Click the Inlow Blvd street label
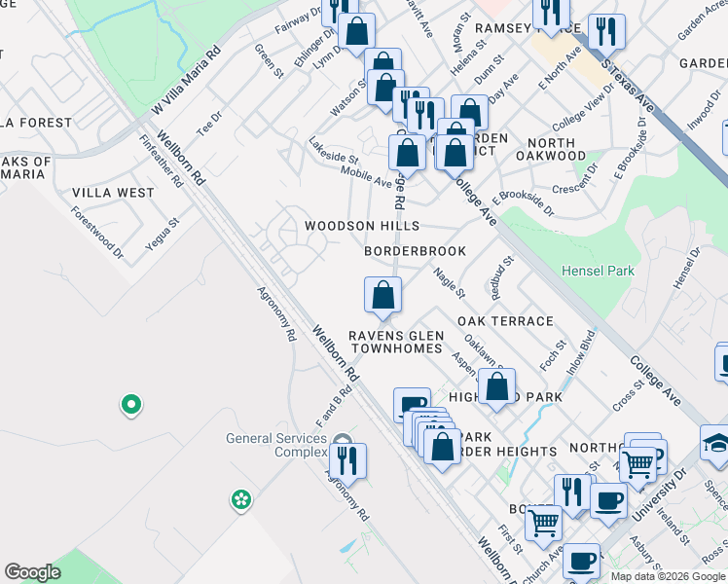728x584 pixels. [x=581, y=352]
